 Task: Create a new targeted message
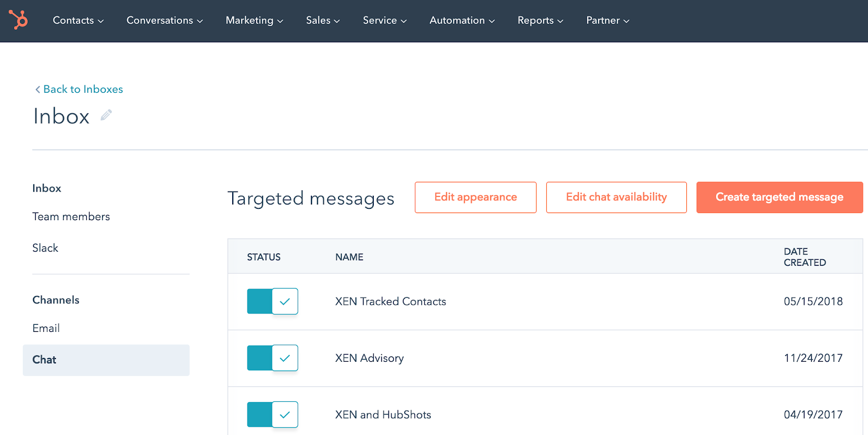coord(780,197)
